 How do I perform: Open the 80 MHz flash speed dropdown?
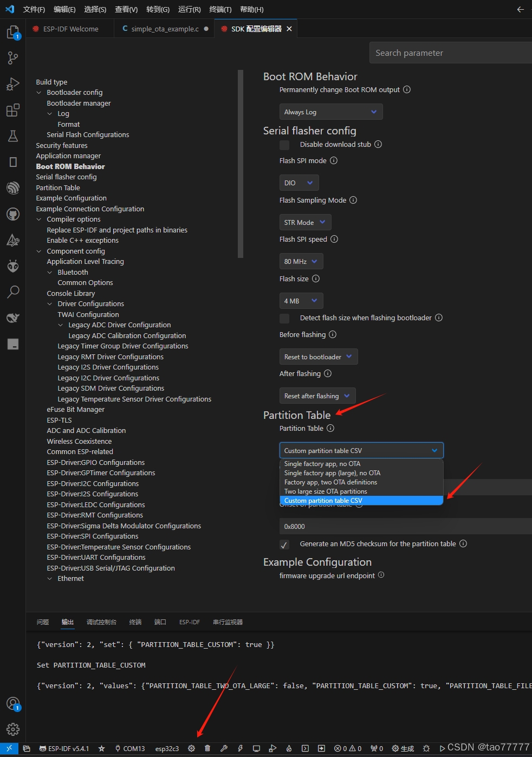(x=301, y=261)
